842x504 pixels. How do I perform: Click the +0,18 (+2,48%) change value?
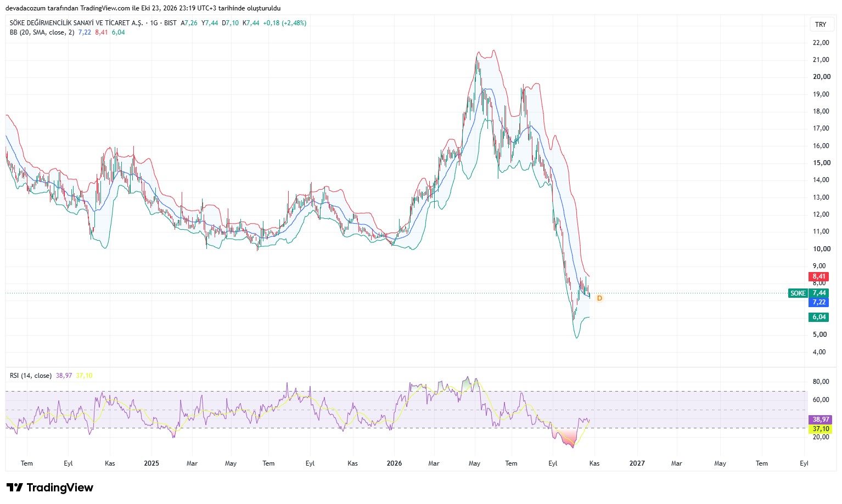(x=285, y=23)
